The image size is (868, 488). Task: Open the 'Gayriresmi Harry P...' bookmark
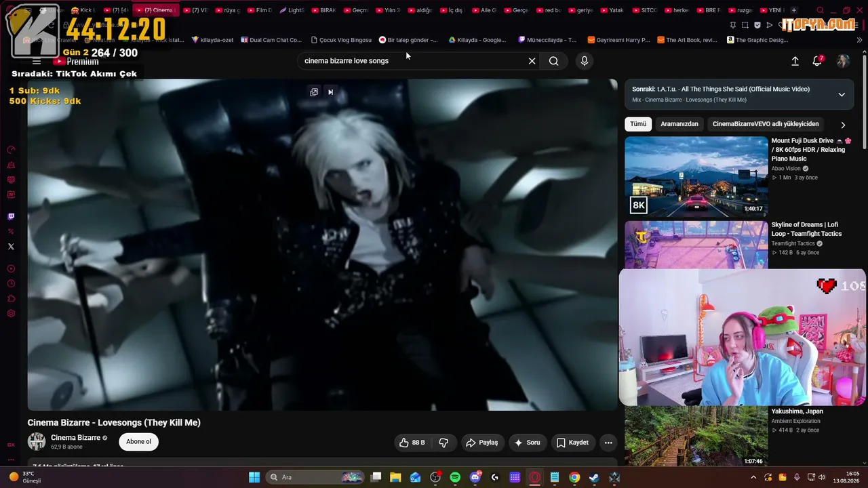tap(618, 40)
